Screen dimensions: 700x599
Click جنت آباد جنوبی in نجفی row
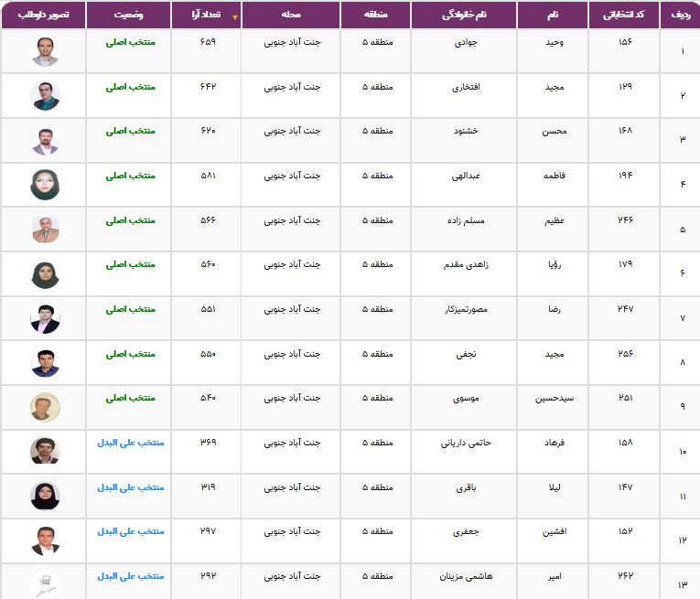click(x=292, y=354)
